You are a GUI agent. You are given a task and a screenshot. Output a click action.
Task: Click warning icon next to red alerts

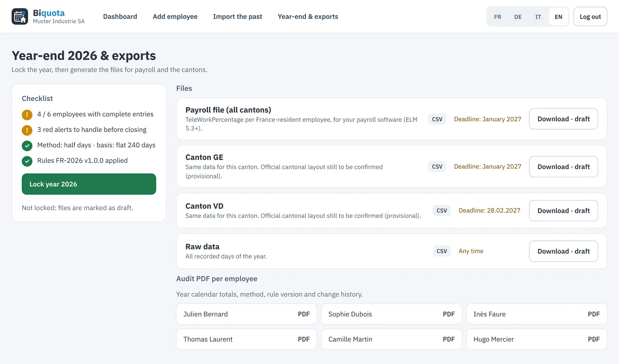27,130
